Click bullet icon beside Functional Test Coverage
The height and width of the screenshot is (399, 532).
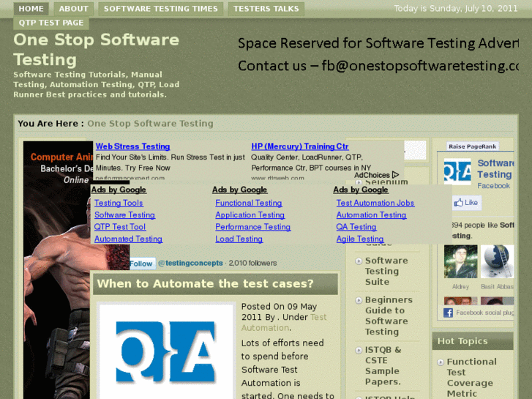click(440, 362)
